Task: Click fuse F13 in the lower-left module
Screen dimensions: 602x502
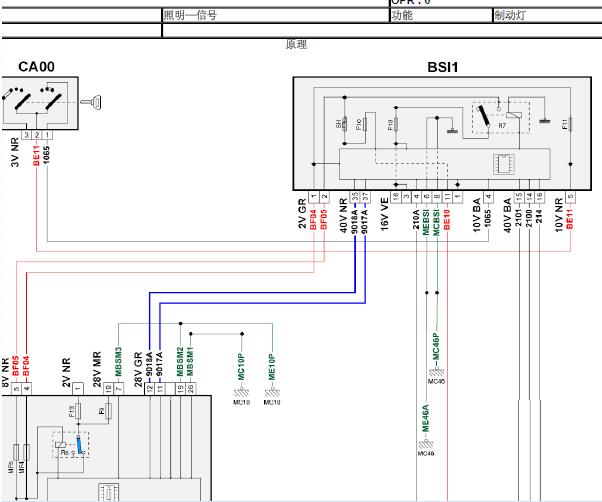Action: coord(78,411)
